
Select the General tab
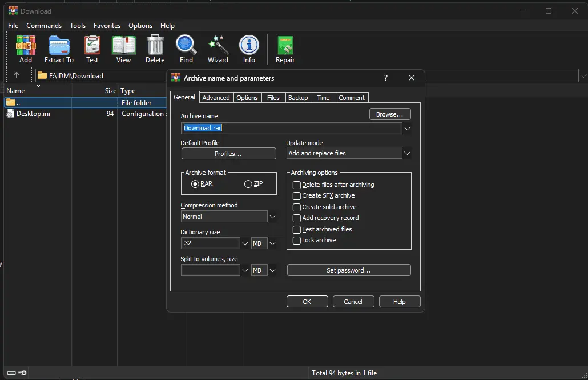(184, 97)
